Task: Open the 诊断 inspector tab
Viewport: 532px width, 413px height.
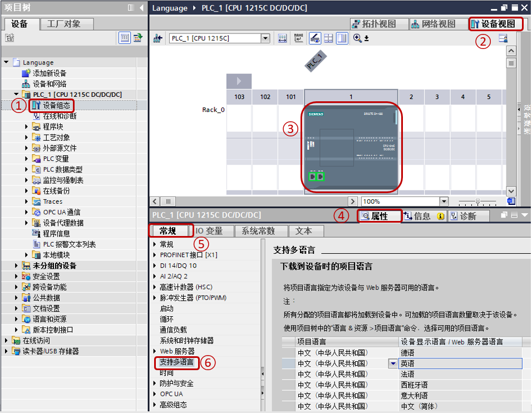Action: click(x=468, y=216)
